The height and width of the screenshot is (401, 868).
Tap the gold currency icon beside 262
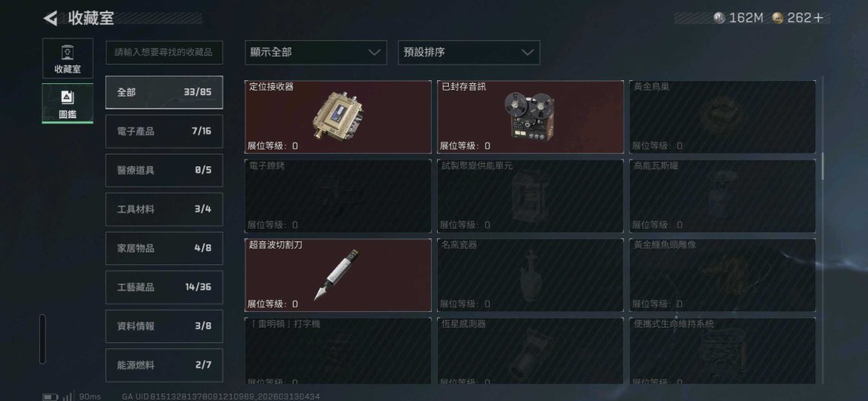pos(777,17)
